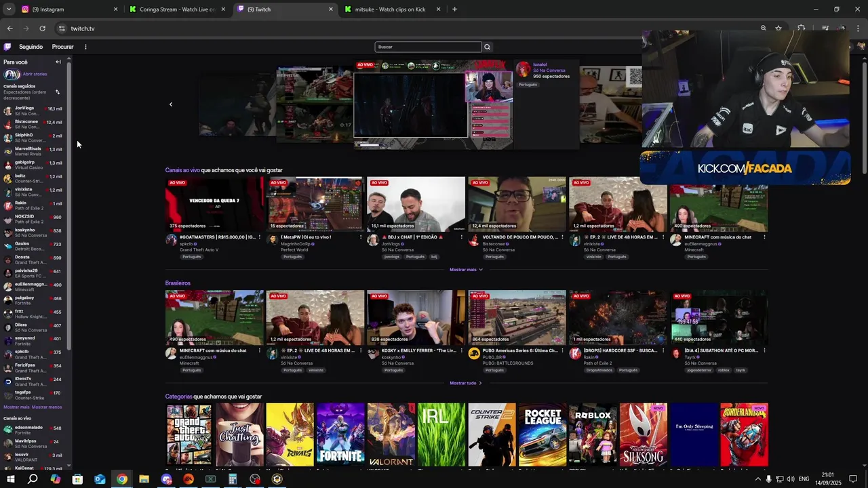Reload the Twitch page

coord(42,28)
